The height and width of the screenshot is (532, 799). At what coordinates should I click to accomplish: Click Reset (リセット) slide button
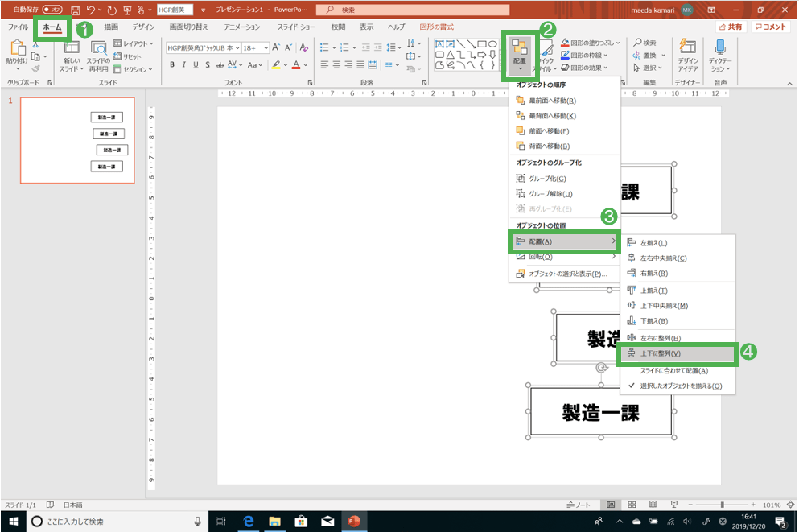[x=127, y=56]
